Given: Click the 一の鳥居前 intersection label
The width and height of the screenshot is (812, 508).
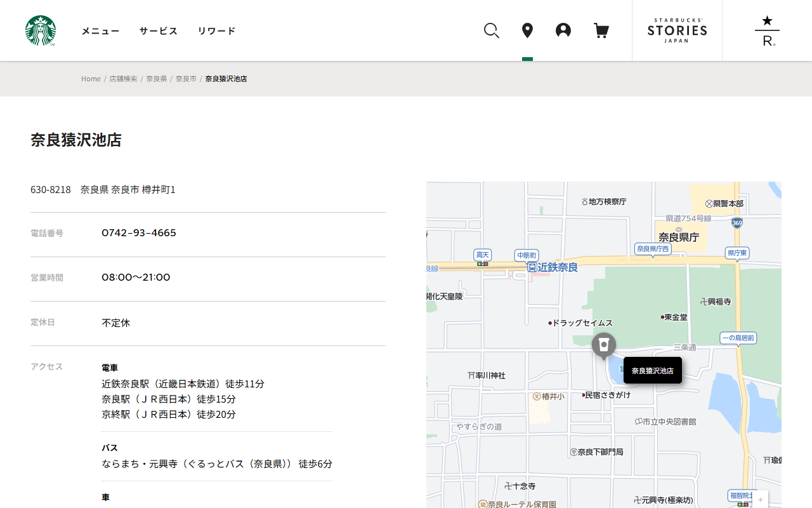Looking at the screenshot, I should tap(738, 338).
